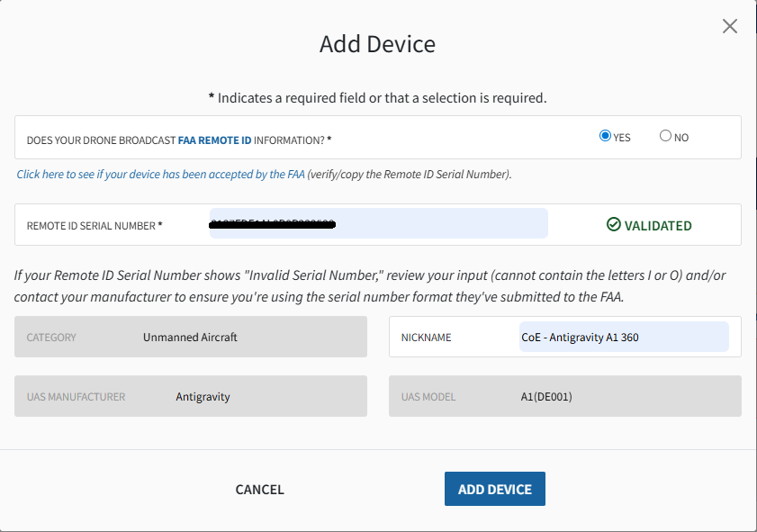Click the UAS Manufacturer value Antigravity
757x532 pixels.
pos(203,396)
